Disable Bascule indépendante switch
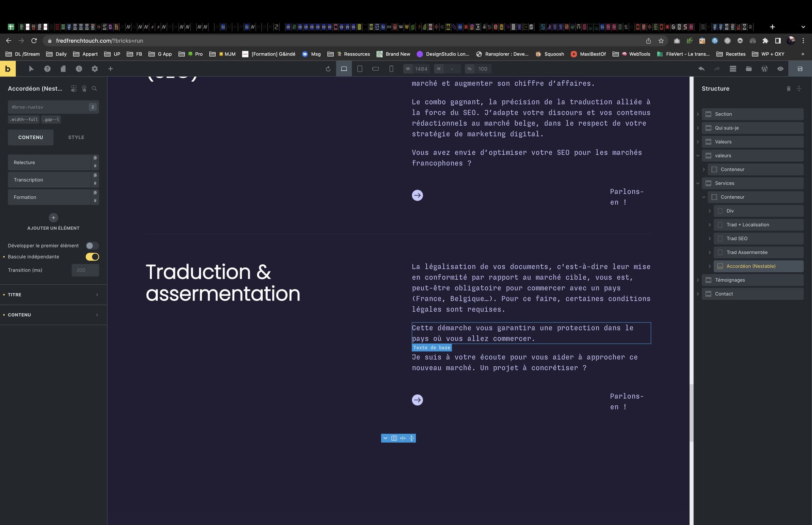 [x=92, y=257]
